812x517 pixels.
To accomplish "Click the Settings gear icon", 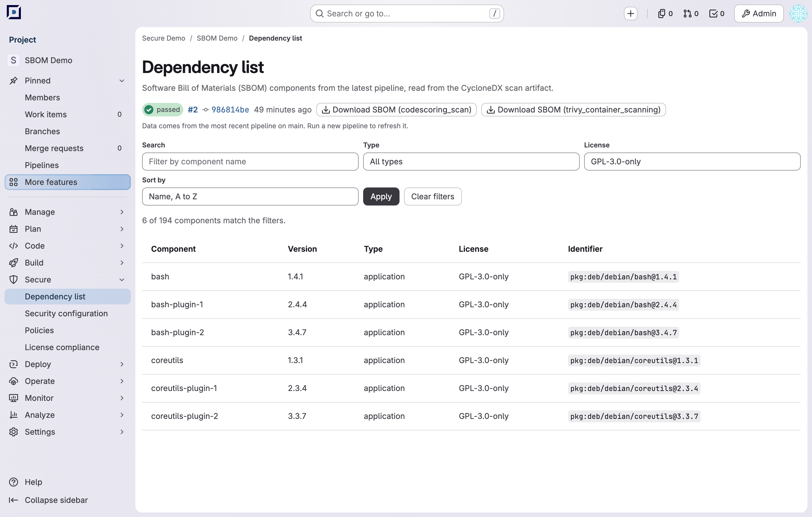I will coord(14,432).
